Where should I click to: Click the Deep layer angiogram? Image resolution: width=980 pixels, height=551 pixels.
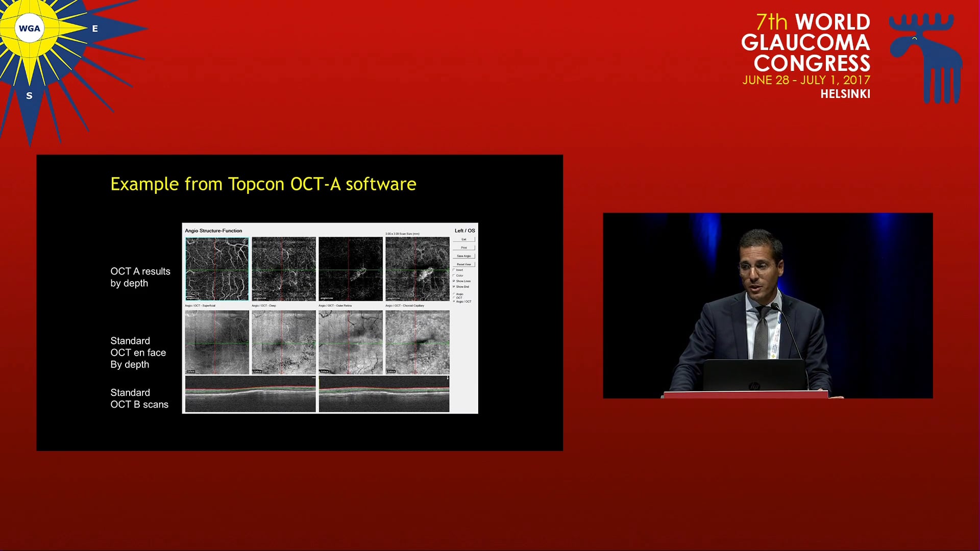283,269
